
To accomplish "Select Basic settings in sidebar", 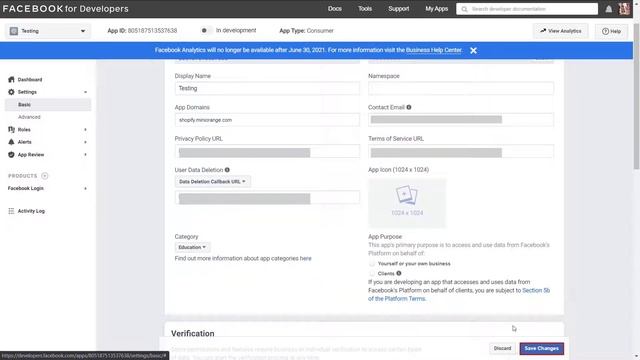I will point(48,105).
